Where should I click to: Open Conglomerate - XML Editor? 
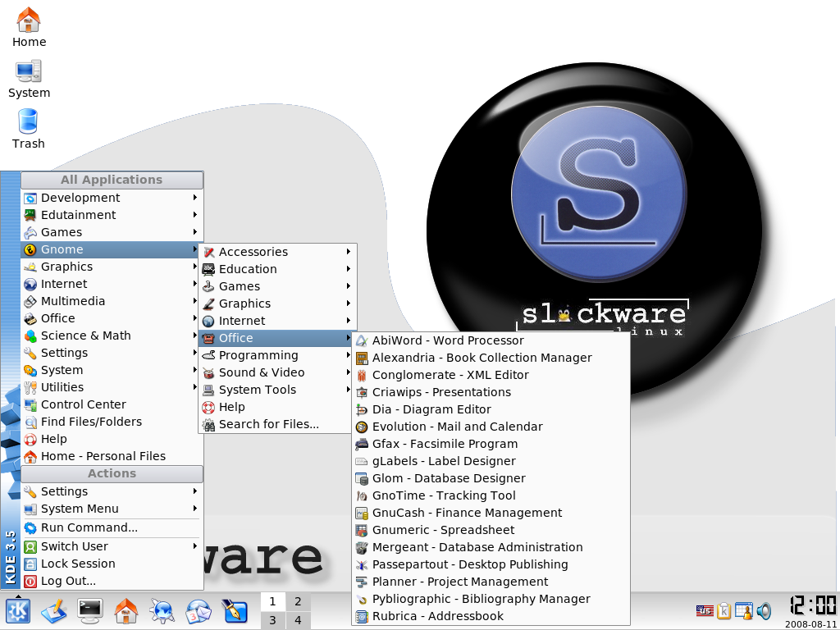coord(491,374)
